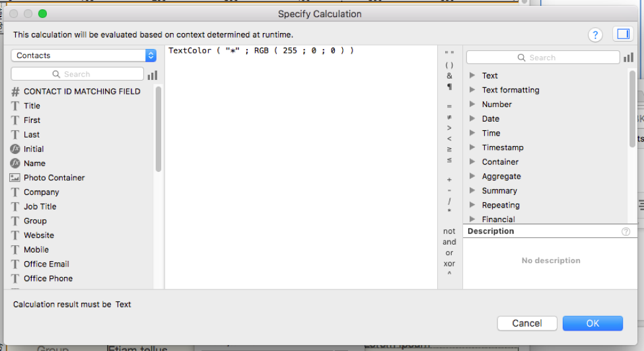This screenshot has width=644, height=351.
Task: Expand the Text functions category
Action: [x=472, y=75]
